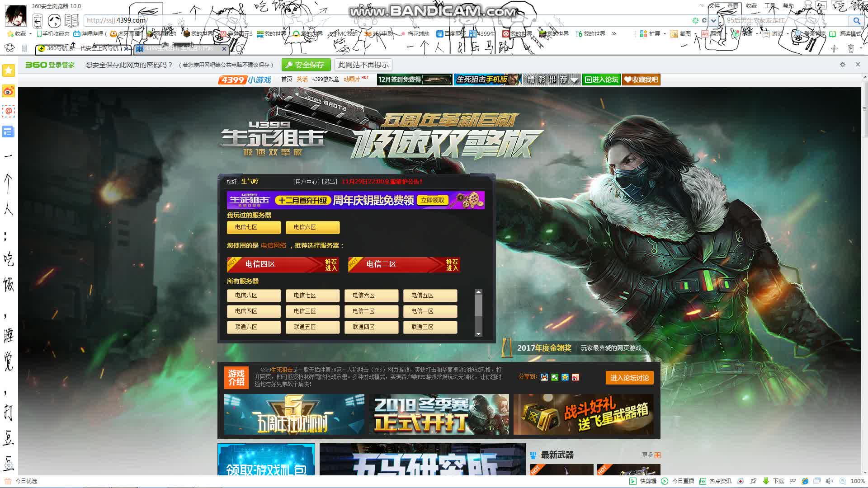The image size is (868, 488).
Task: Click 收藏我吧 button
Action: click(x=641, y=80)
